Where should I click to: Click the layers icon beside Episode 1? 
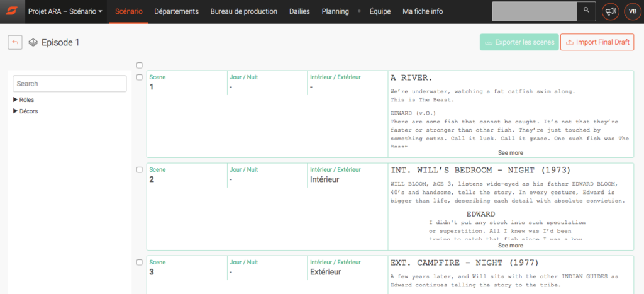pos(33,43)
